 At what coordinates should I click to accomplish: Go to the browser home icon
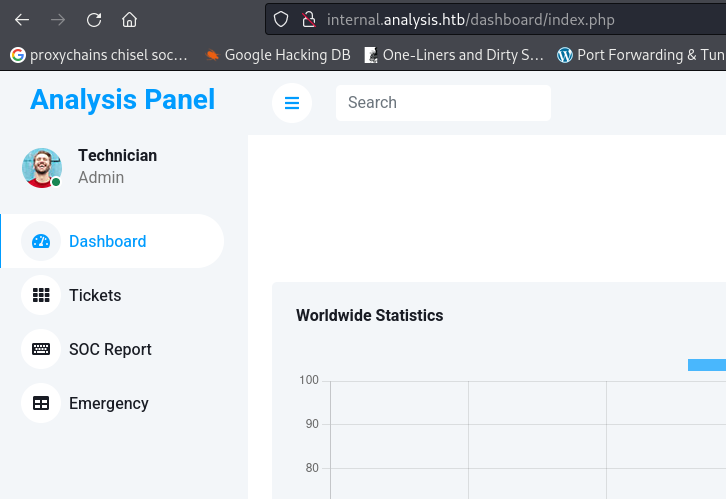click(130, 20)
